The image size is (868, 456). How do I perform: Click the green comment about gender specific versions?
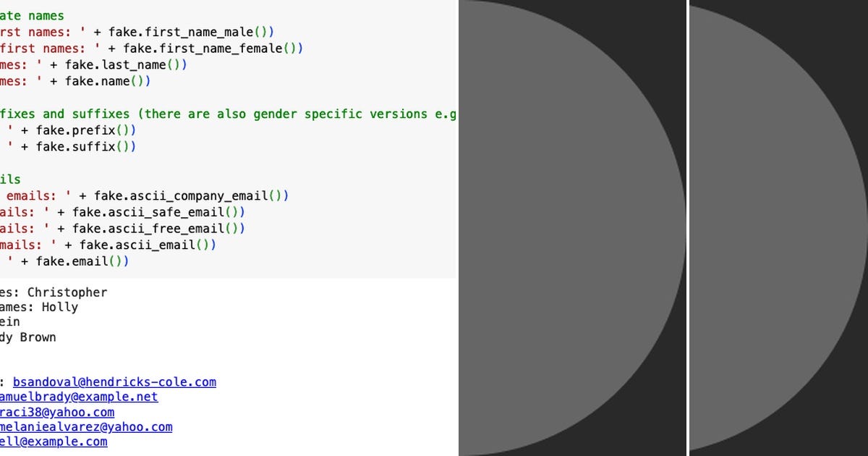click(x=229, y=114)
